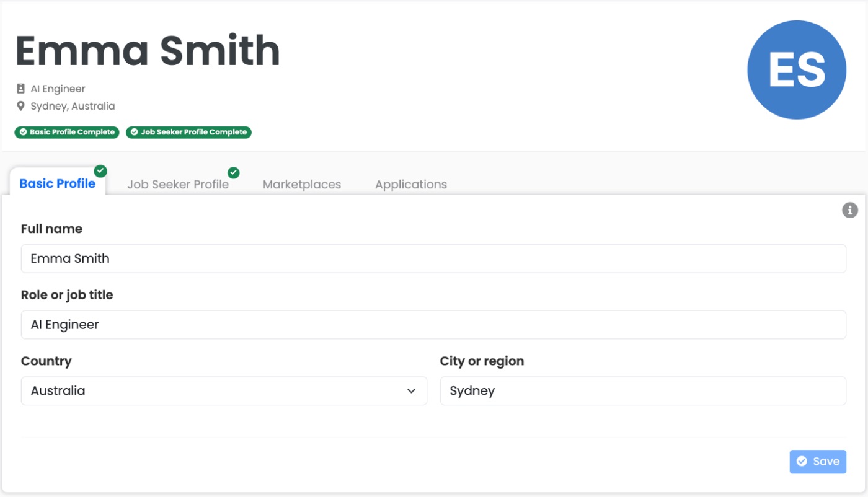Image resolution: width=868 pixels, height=497 pixels.
Task: Click the City or region label
Action: (482, 361)
